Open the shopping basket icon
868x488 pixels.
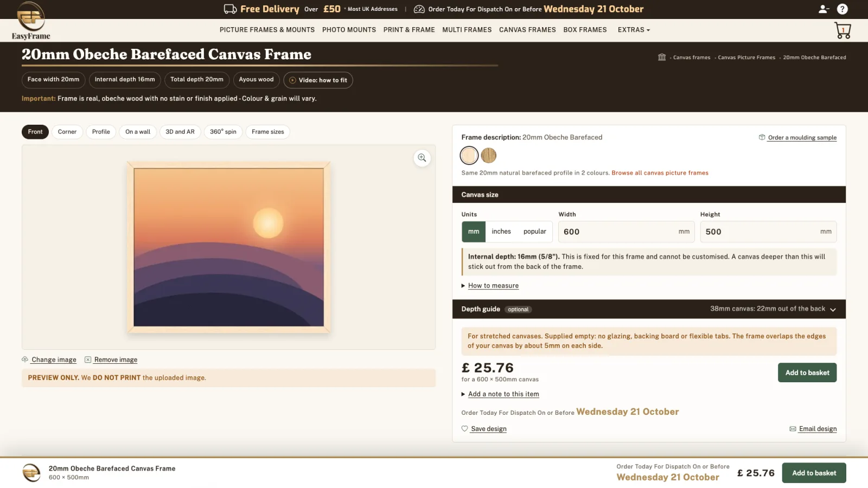coord(843,30)
